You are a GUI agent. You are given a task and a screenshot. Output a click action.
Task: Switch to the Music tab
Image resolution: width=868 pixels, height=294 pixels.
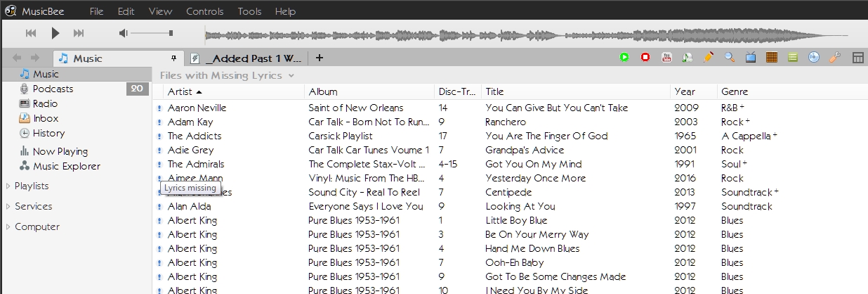(x=118, y=58)
